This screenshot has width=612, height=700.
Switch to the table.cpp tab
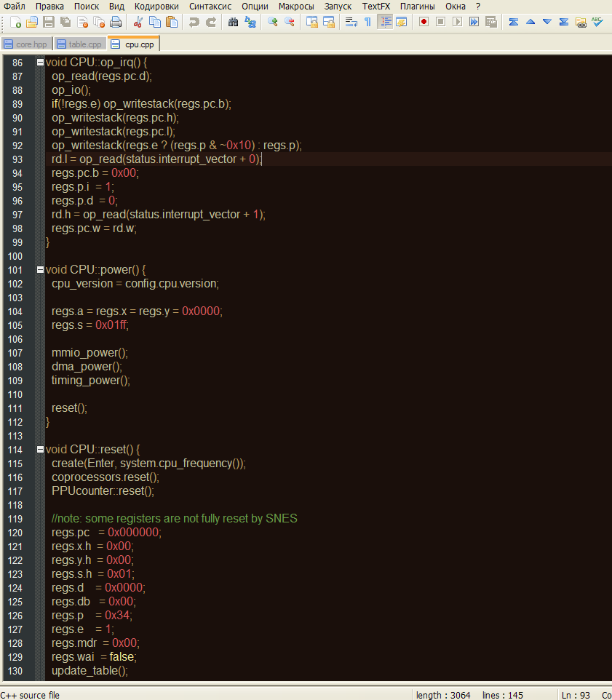pyautogui.click(x=80, y=44)
